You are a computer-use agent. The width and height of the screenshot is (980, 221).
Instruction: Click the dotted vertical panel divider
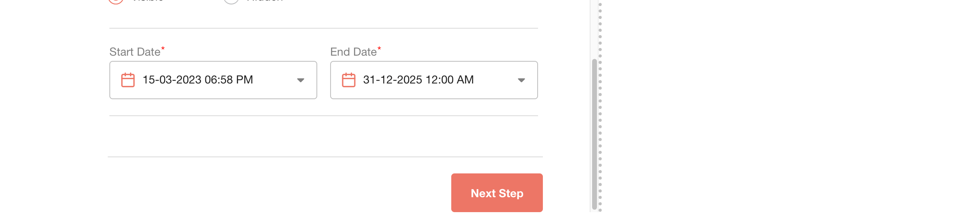[600, 106]
